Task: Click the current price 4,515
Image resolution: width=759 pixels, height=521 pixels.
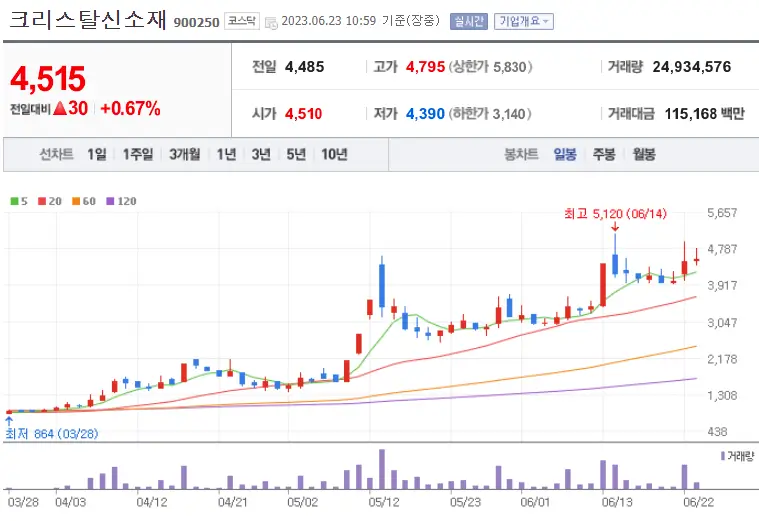Action: (x=48, y=78)
